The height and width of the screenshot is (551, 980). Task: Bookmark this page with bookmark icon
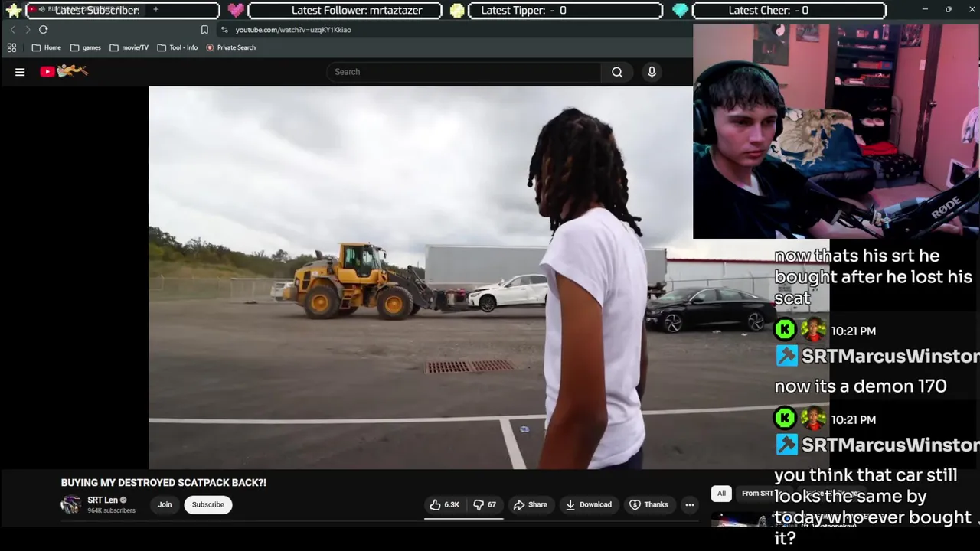(204, 30)
